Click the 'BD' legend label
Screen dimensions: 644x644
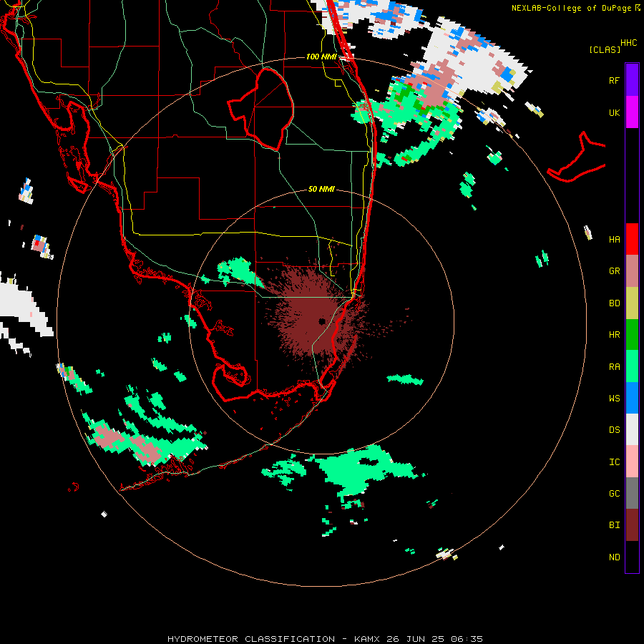(x=614, y=303)
